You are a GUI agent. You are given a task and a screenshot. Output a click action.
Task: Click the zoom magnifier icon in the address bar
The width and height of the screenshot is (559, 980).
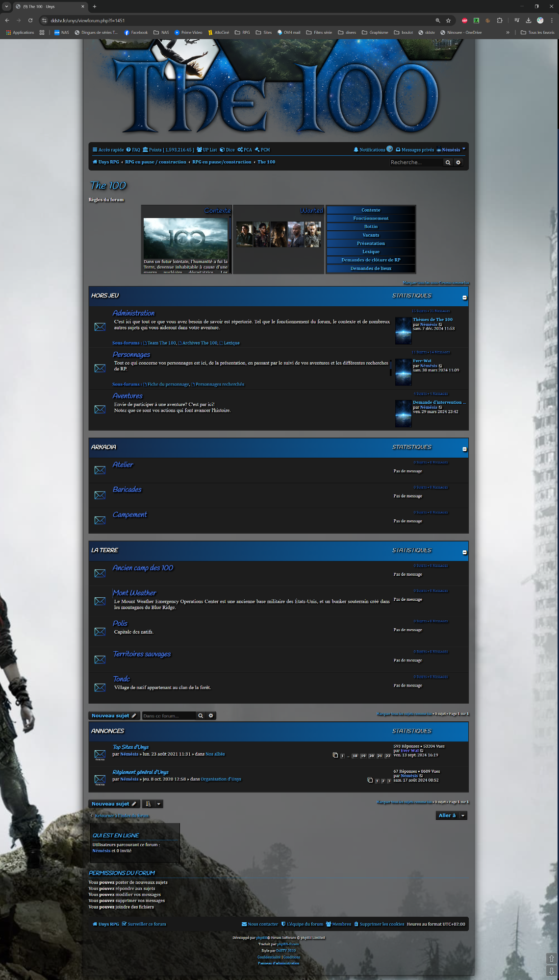pyautogui.click(x=438, y=21)
